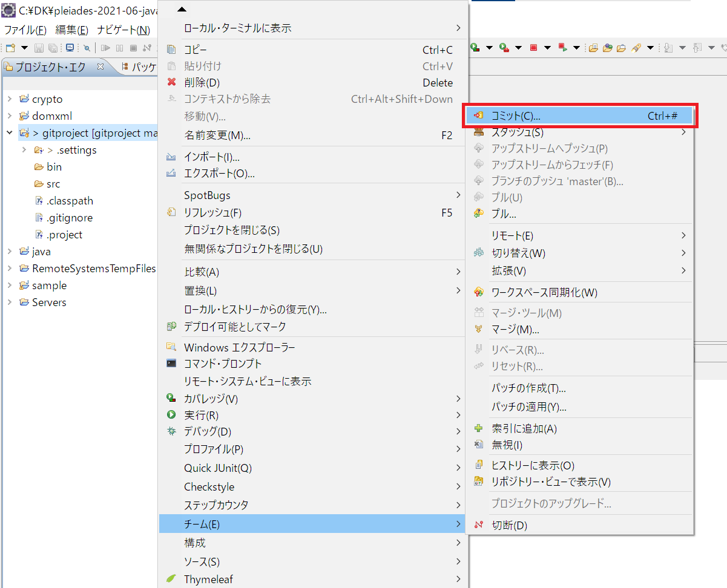This screenshot has height=588, width=727.
Task: Choose エクスポート(O)... menu entry
Action: 312,174
